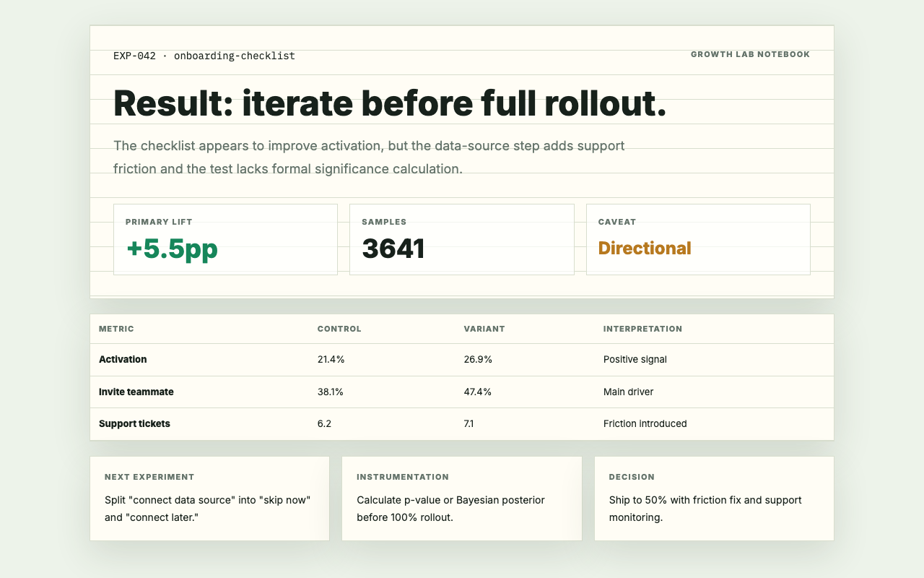Click the 26.9% variant activation value
This screenshot has width=924, height=578.
(478, 360)
